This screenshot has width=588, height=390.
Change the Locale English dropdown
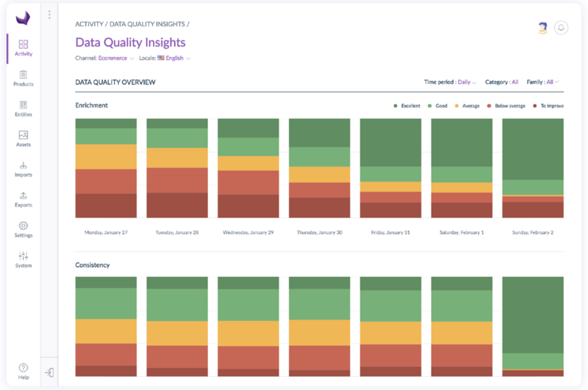tap(174, 58)
